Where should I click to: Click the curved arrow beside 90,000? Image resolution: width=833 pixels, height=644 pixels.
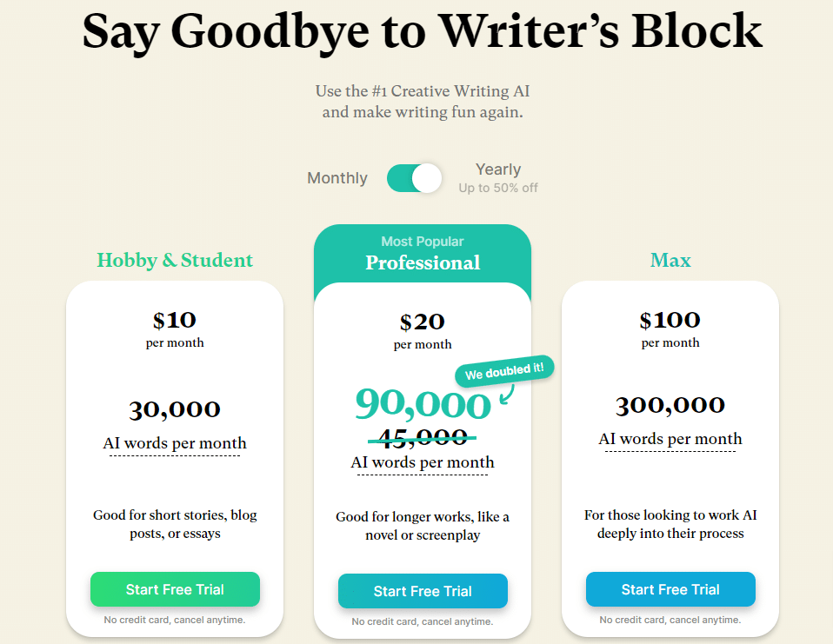tap(507, 395)
